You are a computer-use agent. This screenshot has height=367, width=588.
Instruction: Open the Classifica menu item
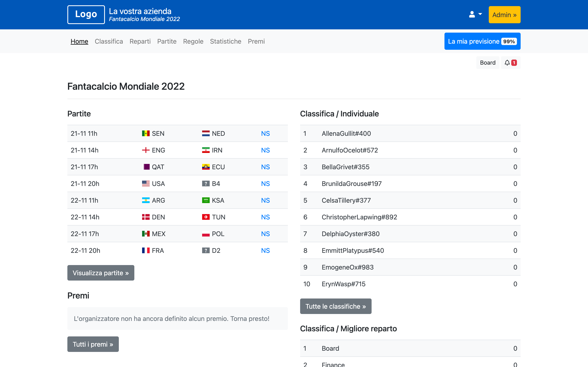109,41
